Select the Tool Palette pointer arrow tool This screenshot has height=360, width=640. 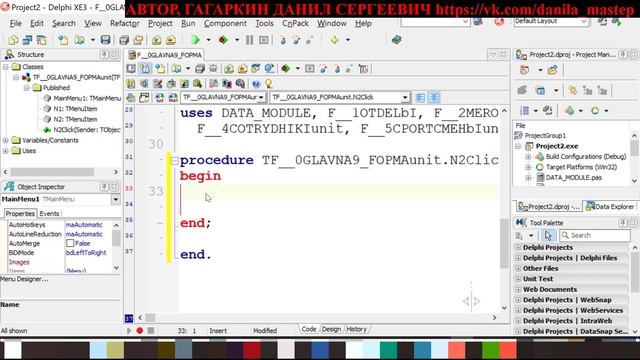pos(548,236)
